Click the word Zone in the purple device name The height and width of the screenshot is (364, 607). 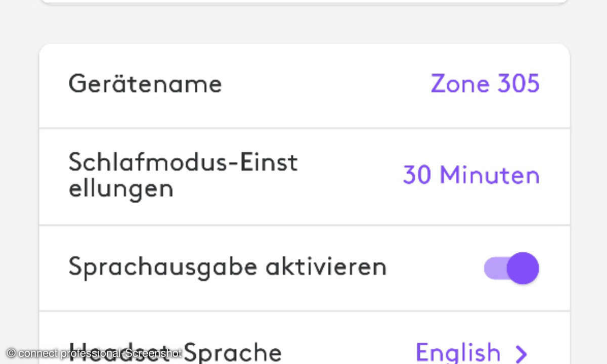pyautogui.click(x=460, y=83)
